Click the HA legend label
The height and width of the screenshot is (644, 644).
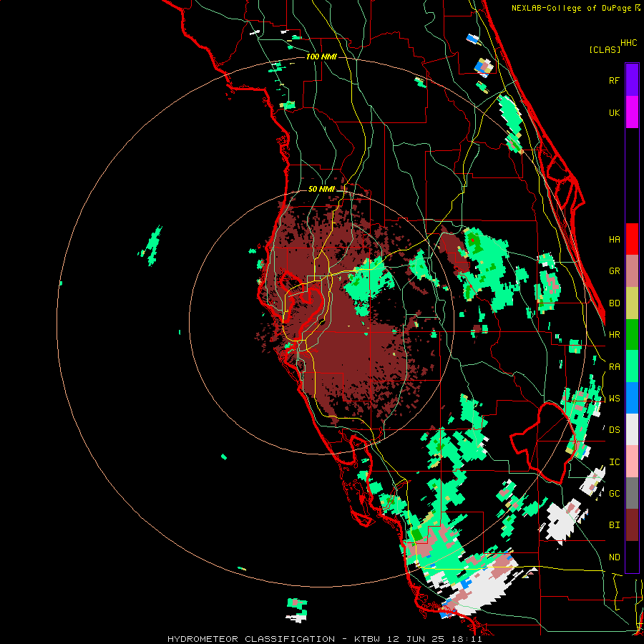[614, 239]
